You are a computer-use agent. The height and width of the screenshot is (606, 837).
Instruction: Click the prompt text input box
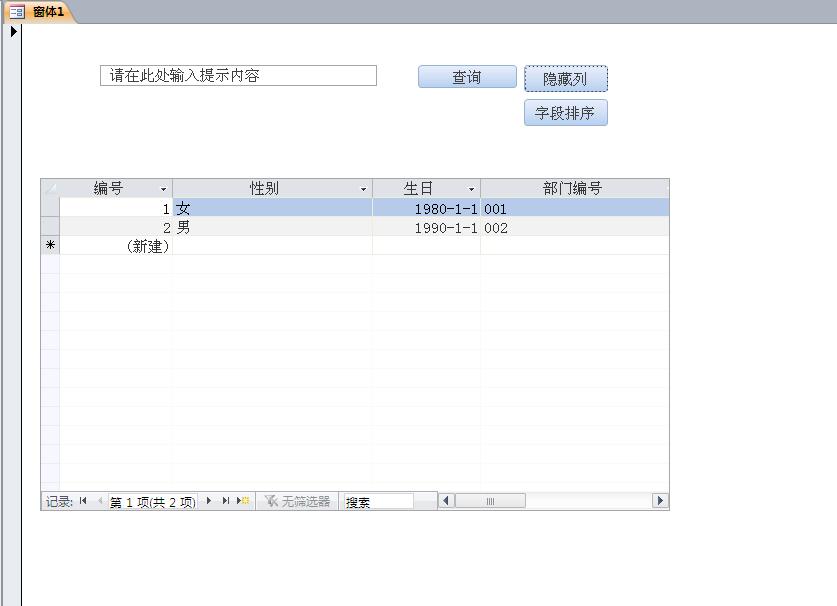point(238,75)
